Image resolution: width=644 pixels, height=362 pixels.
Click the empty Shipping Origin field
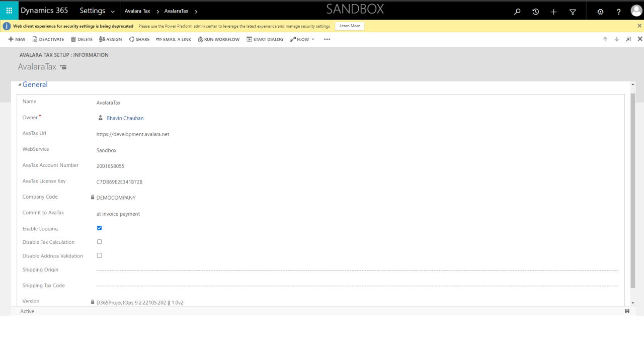[357, 270]
